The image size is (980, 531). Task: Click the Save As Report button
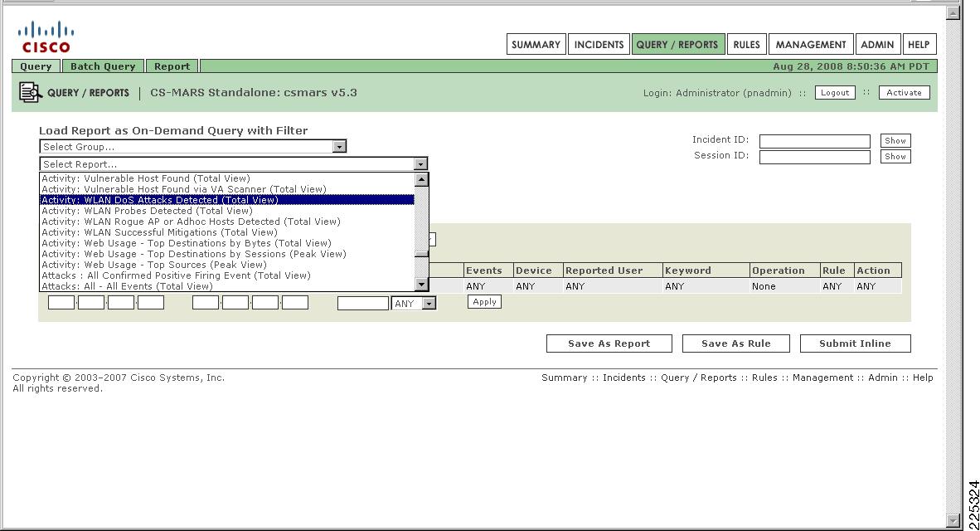point(609,343)
